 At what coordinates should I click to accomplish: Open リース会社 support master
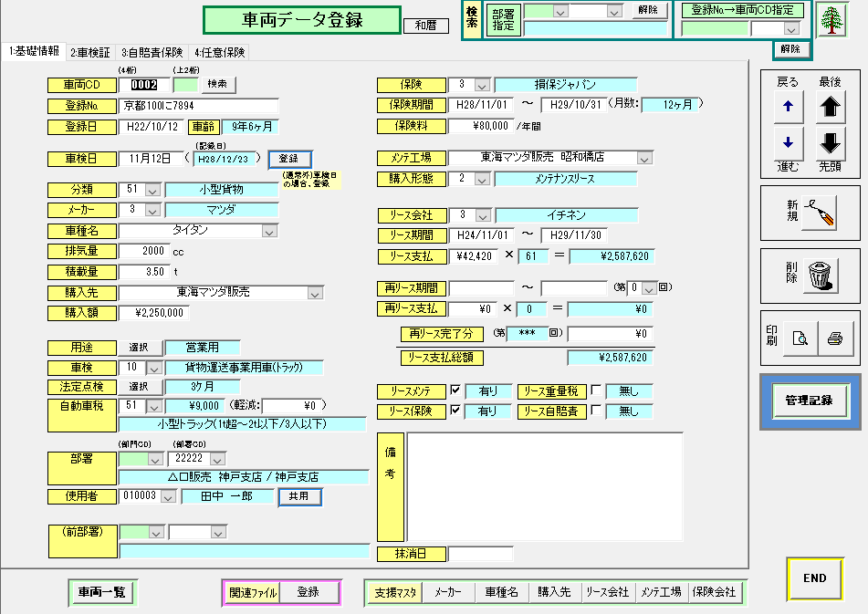tap(607, 592)
